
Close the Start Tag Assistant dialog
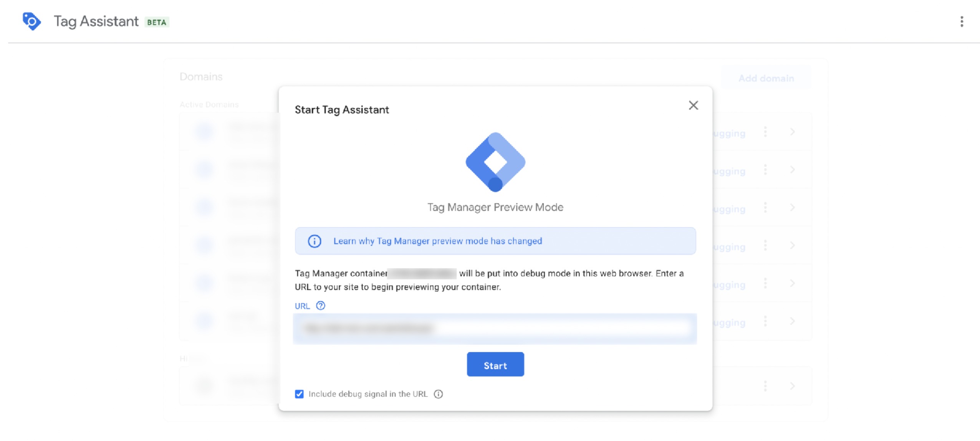693,105
